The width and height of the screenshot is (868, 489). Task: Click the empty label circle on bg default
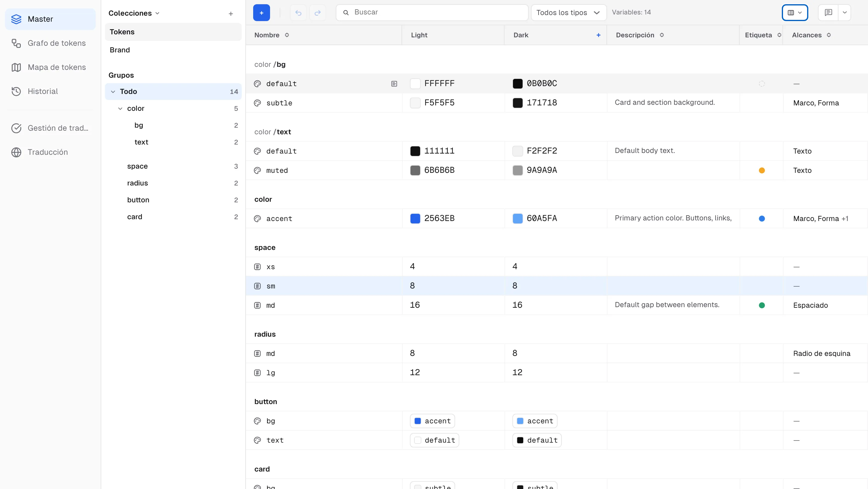click(x=762, y=83)
